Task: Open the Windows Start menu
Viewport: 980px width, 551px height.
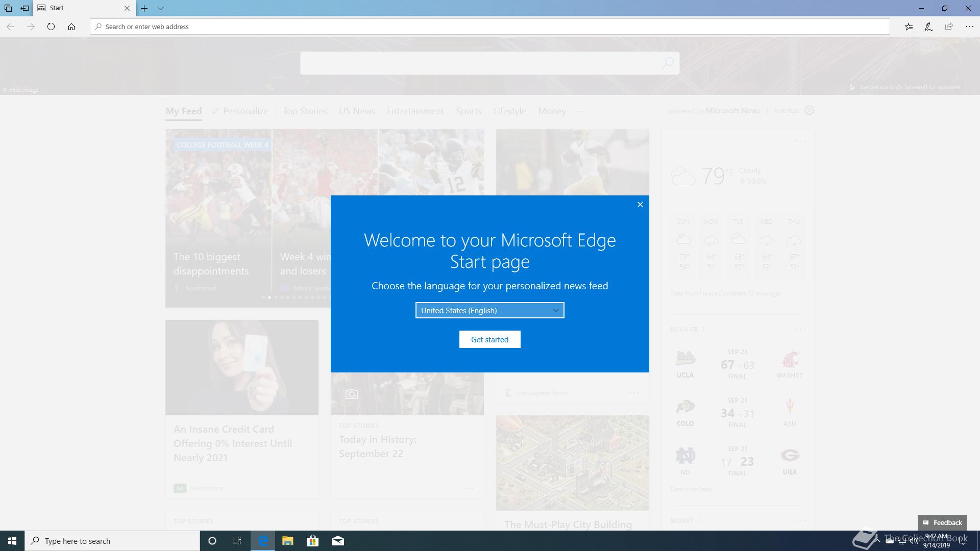Action: 12,541
